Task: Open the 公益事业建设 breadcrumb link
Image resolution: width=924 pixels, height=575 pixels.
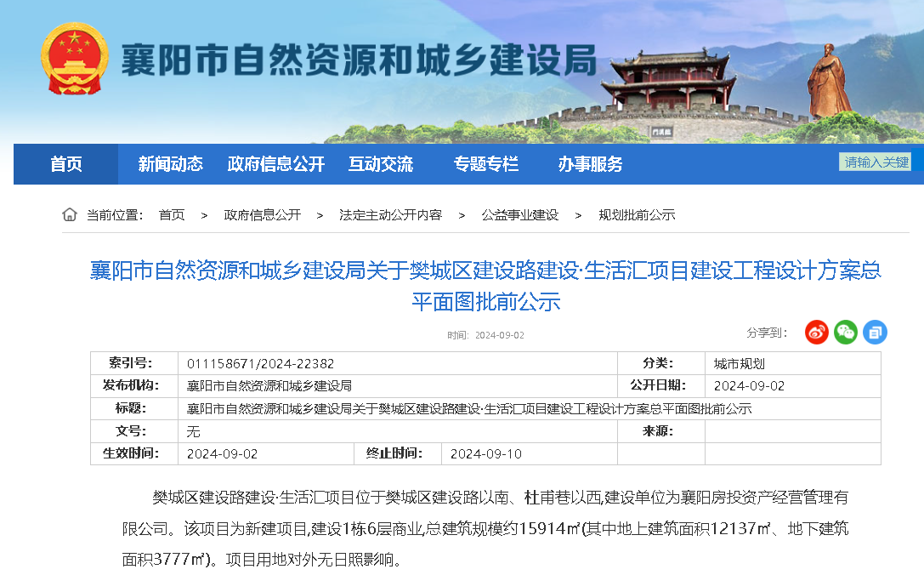Action: (x=519, y=215)
